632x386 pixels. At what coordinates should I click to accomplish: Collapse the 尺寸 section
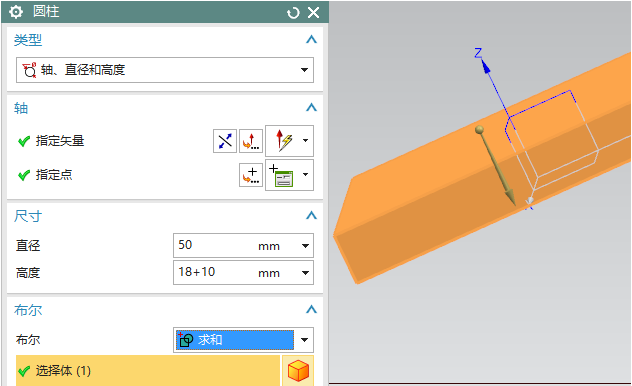click(311, 216)
